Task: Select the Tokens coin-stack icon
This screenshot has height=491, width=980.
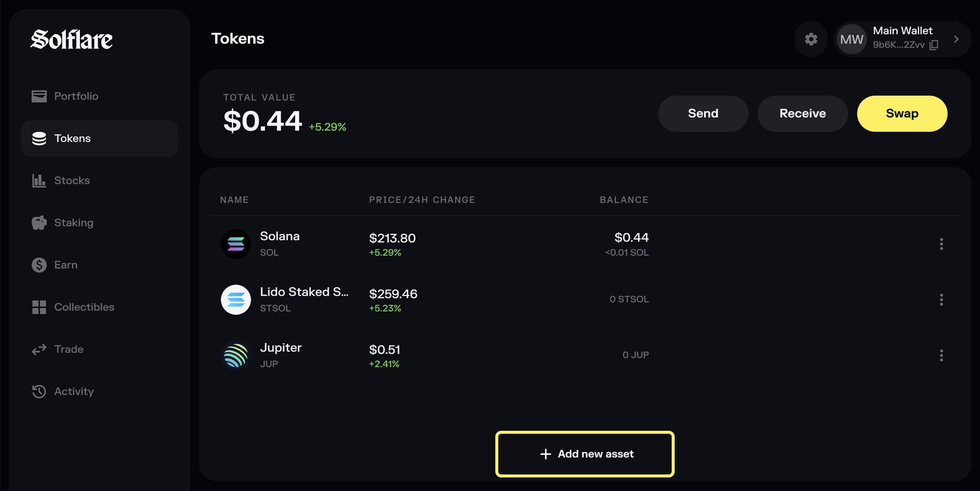Action: pos(39,139)
